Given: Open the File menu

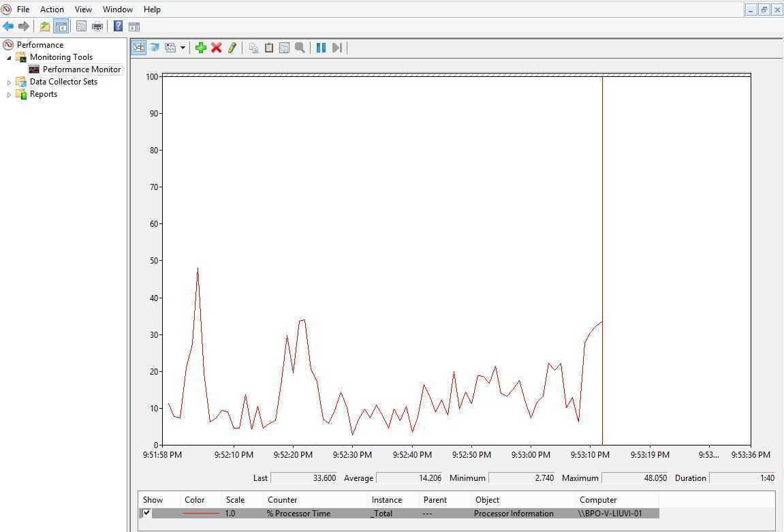Looking at the screenshot, I should [23, 9].
